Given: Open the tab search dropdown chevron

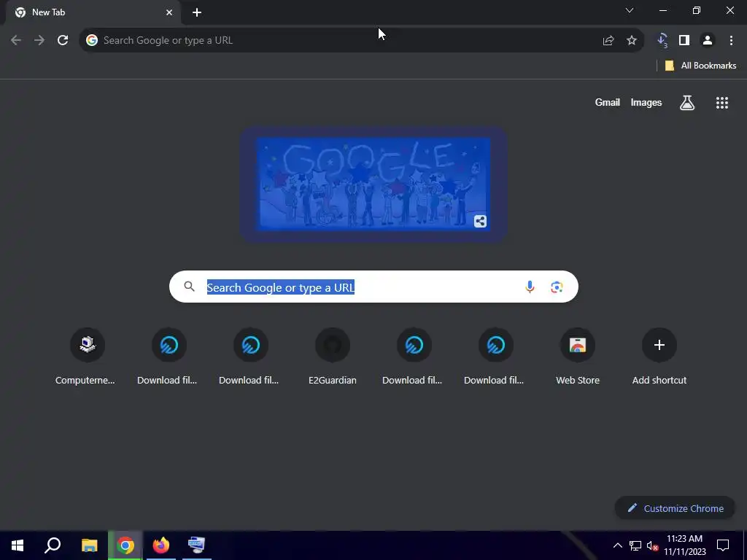Looking at the screenshot, I should tap(630, 10).
